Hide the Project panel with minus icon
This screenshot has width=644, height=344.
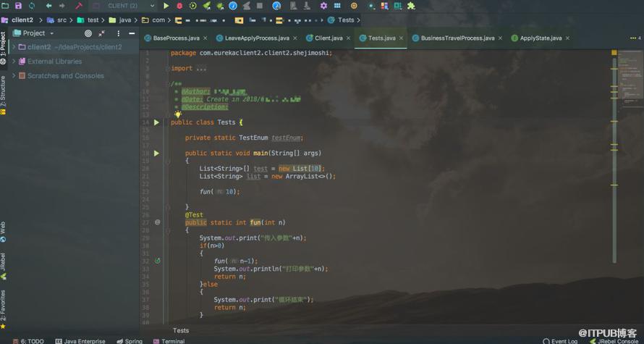(132, 33)
